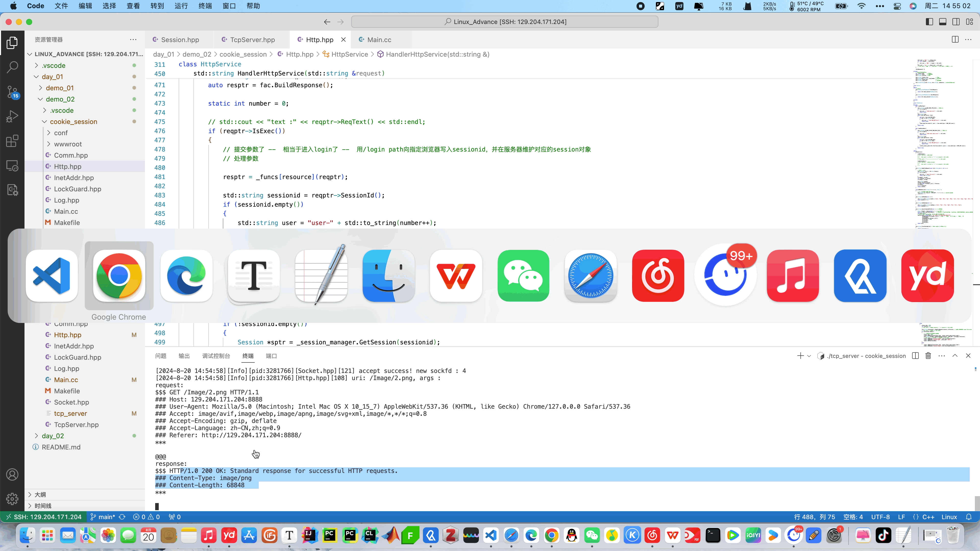Open Run and Debug view
The height and width of the screenshot is (551, 980).
[x=12, y=116]
